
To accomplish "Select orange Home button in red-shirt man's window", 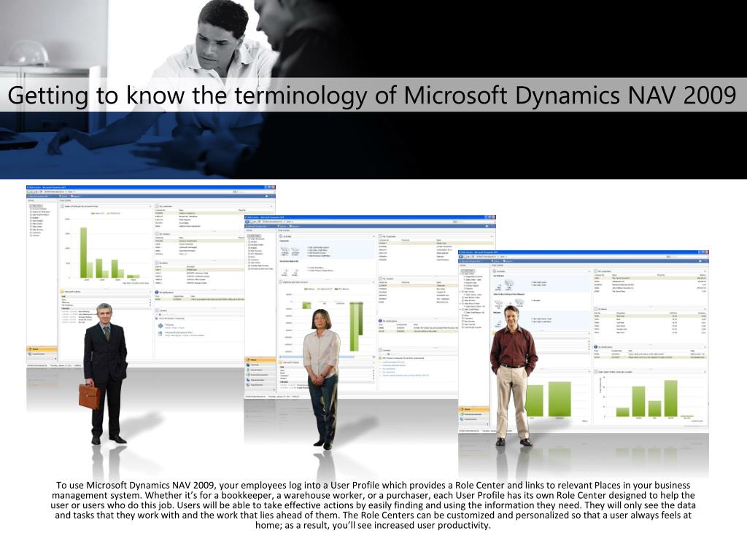I will pyautogui.click(x=474, y=409).
